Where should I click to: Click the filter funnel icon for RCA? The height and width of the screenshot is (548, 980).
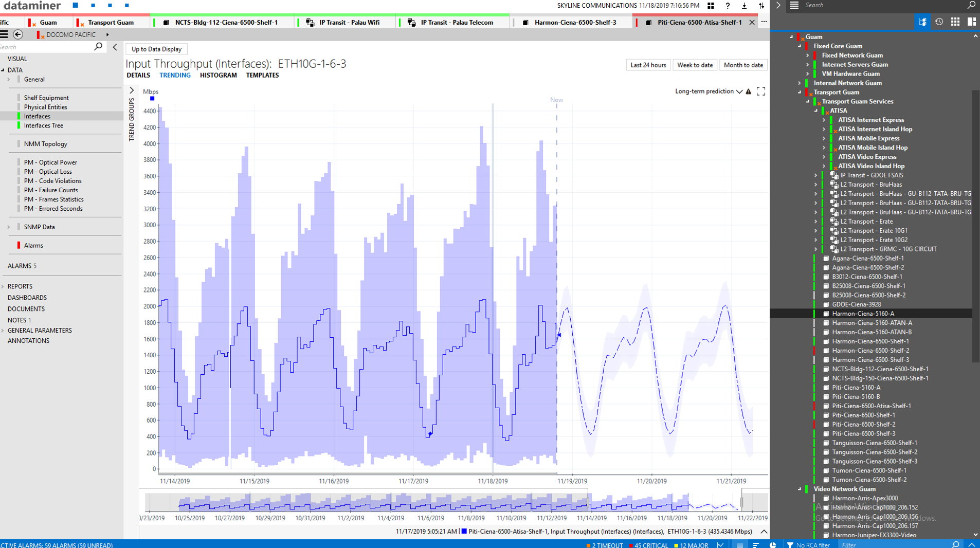tap(790, 544)
